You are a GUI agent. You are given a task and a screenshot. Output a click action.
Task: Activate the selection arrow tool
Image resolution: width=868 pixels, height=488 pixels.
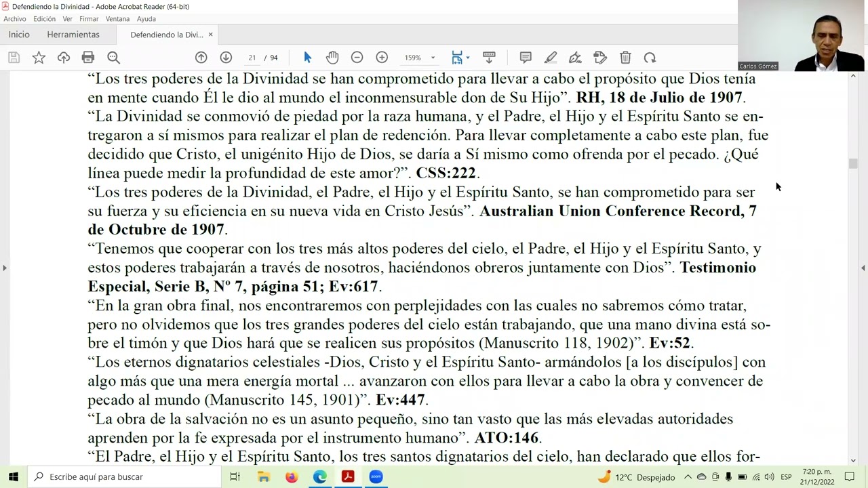[x=307, y=58]
